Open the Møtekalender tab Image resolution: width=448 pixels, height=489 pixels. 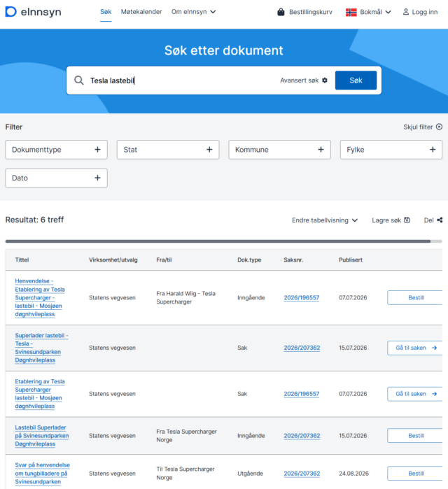pyautogui.click(x=141, y=12)
